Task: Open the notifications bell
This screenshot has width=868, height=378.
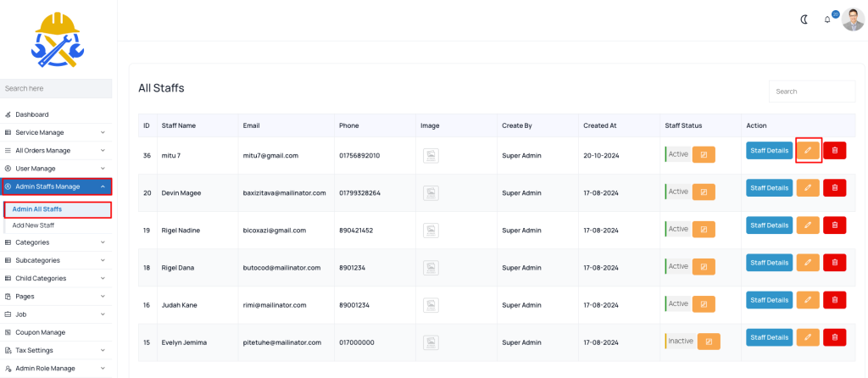Action: point(827,19)
